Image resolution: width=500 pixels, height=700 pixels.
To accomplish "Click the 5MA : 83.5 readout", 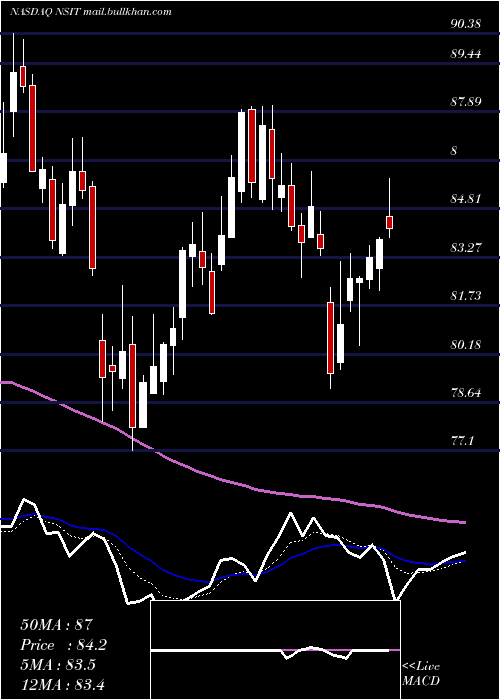I will pyautogui.click(x=58, y=664).
